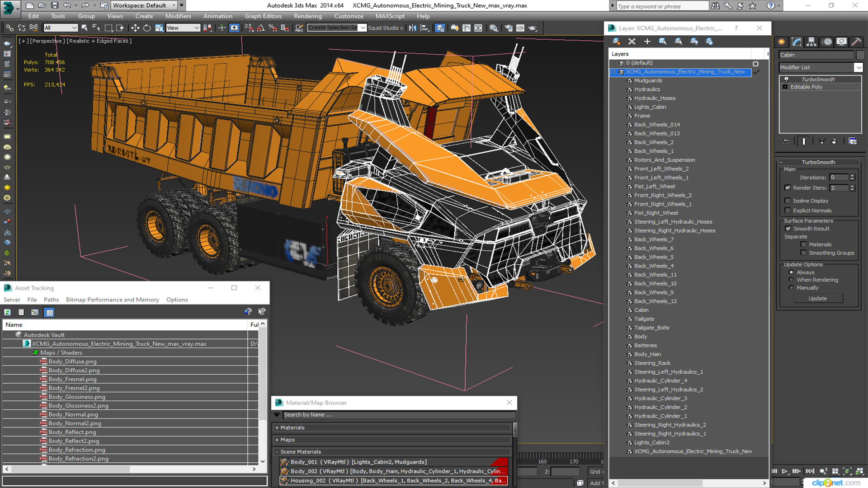Viewport: 868px width, 488px height.
Task: Open Bitmap Performance and Memory menu
Action: [x=113, y=300]
